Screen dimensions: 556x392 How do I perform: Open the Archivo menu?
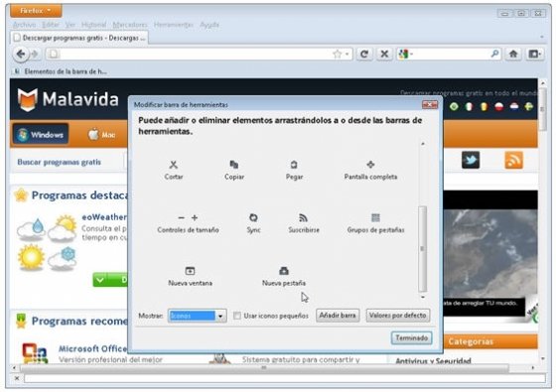point(24,25)
